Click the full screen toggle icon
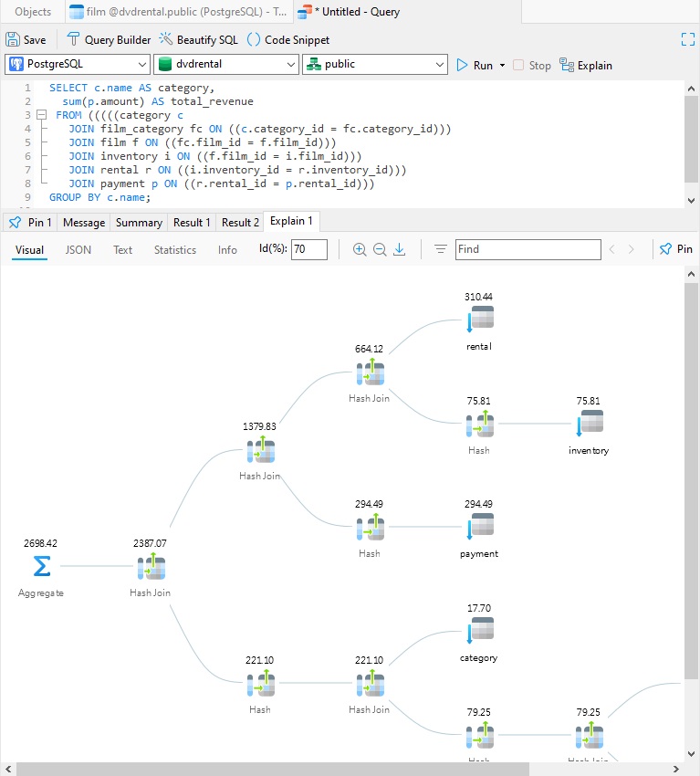Viewport: 700px width, 776px height. pyautogui.click(x=687, y=39)
